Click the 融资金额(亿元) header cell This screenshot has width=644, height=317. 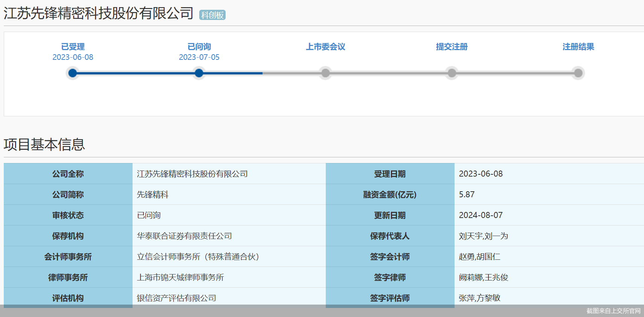(390, 194)
